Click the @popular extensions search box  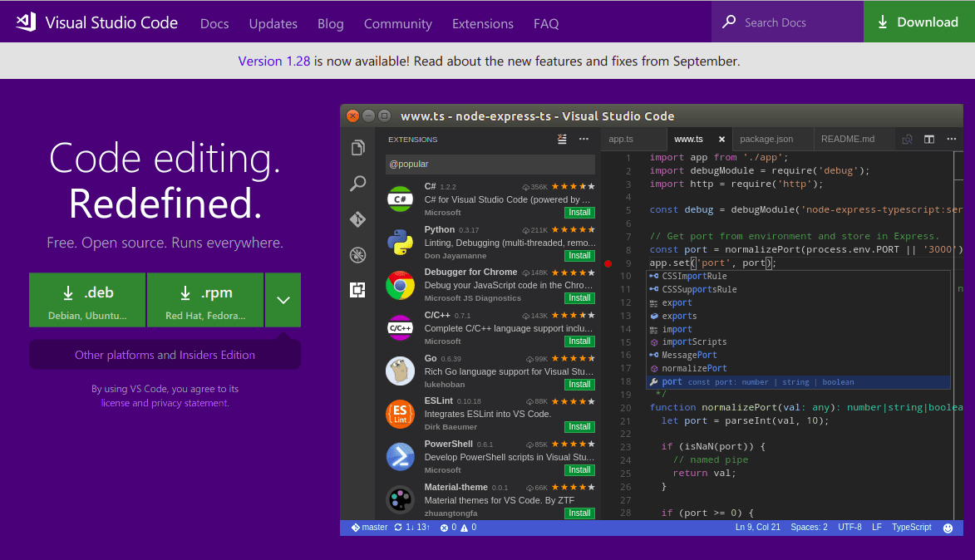click(490, 164)
